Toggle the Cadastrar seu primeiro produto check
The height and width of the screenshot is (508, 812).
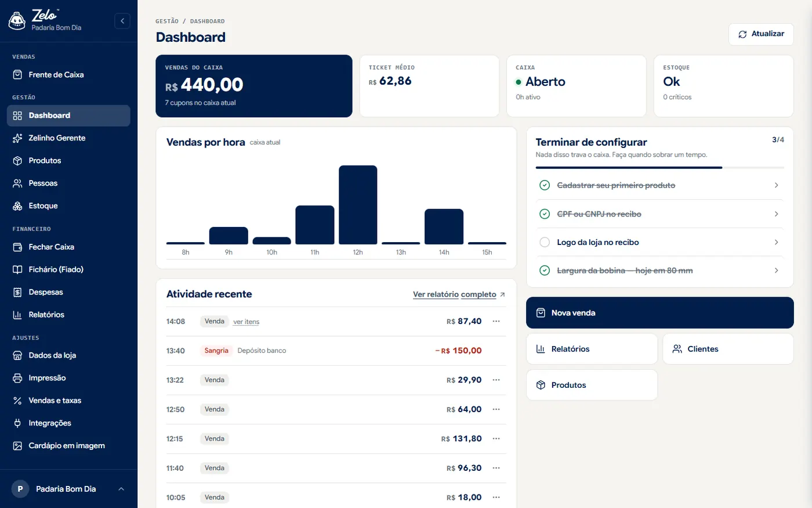tap(545, 185)
